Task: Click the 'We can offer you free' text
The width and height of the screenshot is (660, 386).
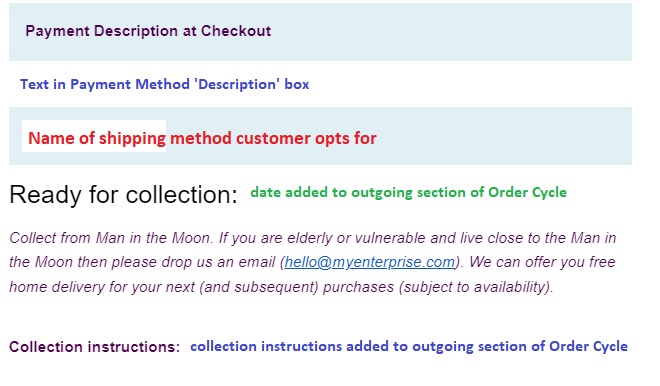Action: [x=542, y=262]
